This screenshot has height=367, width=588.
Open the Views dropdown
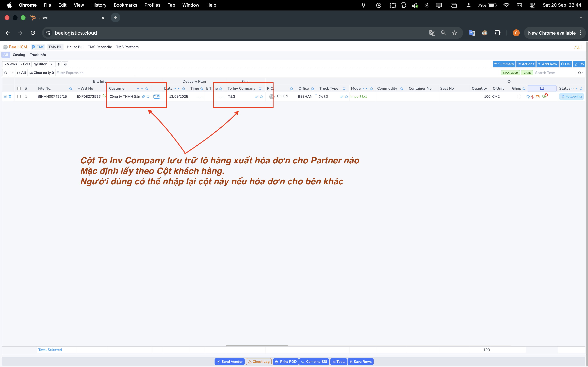click(x=10, y=64)
